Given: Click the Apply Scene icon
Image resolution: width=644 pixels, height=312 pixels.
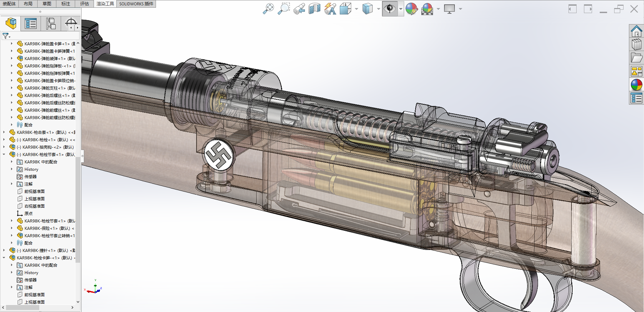Looking at the screenshot, I should coord(427,9).
